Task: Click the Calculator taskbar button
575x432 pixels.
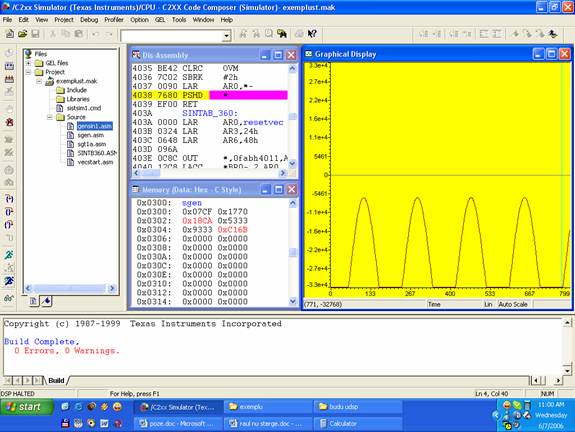Action: click(x=358, y=424)
